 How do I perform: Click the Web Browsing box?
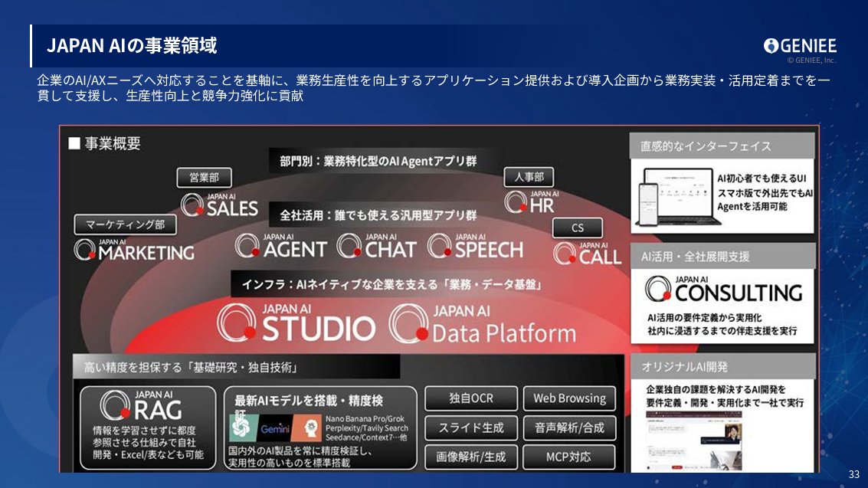(x=569, y=398)
